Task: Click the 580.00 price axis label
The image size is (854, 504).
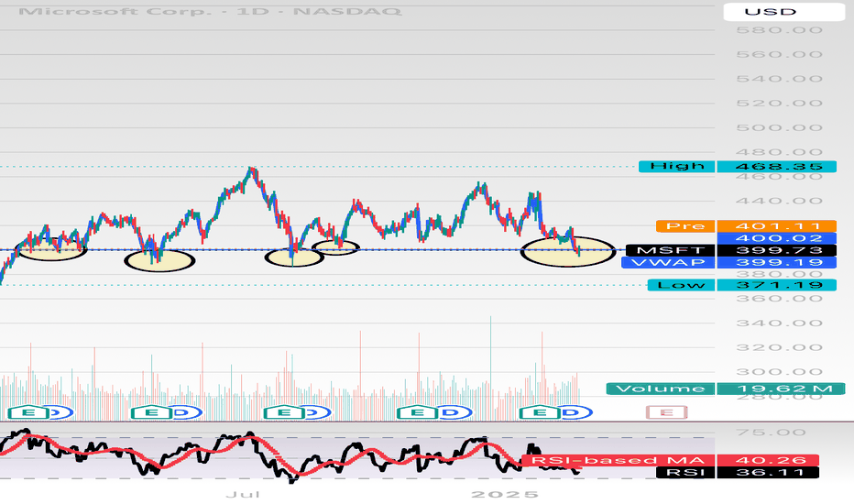Action: (780, 30)
